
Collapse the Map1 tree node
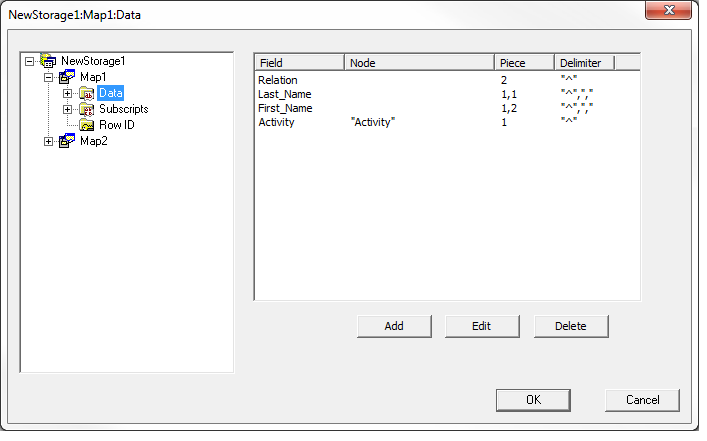[49, 77]
